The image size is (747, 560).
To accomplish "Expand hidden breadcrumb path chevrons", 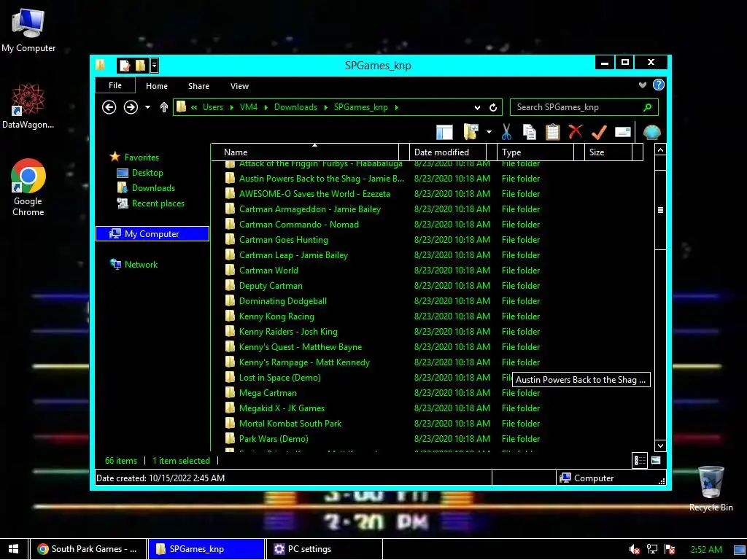I will click(x=194, y=108).
